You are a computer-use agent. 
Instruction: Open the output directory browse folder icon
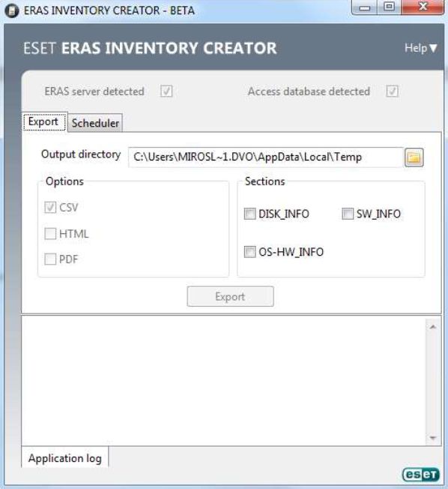pyautogui.click(x=414, y=157)
